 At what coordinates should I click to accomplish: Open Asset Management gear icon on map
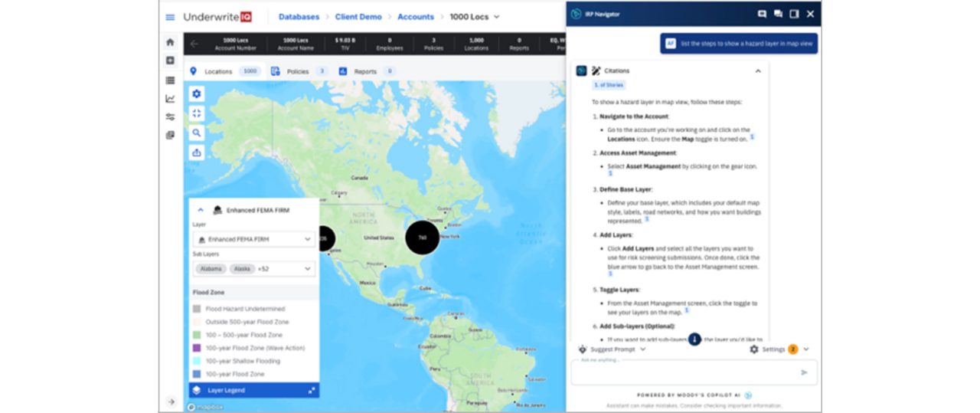click(197, 93)
